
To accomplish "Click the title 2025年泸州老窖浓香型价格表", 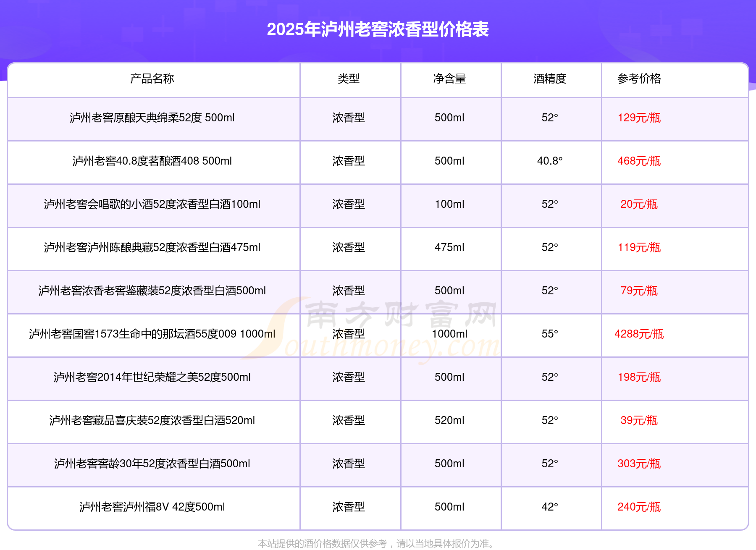I will click(x=378, y=29).
